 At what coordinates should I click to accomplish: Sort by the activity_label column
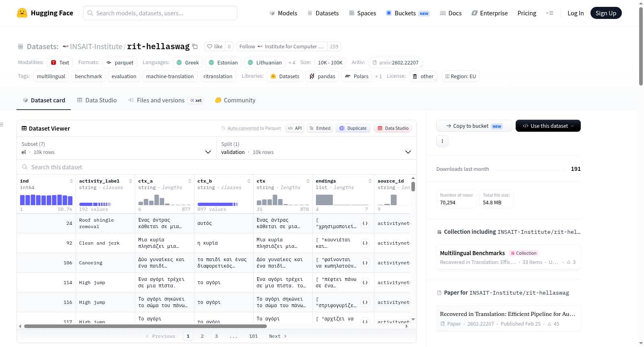(130, 181)
